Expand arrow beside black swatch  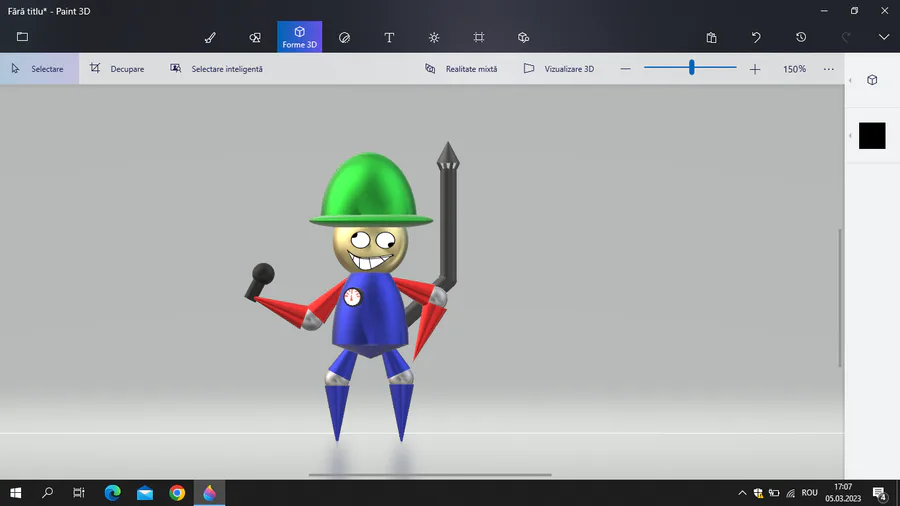click(x=851, y=136)
